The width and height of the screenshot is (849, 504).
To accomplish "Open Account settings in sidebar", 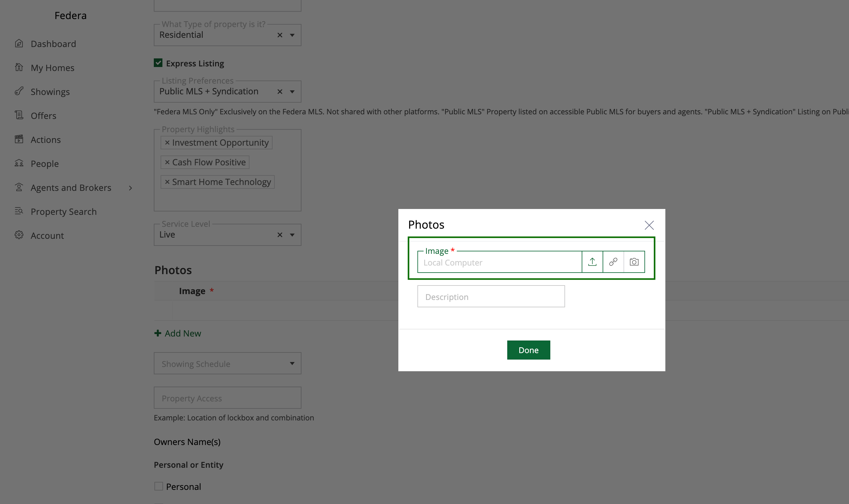I will tap(47, 236).
